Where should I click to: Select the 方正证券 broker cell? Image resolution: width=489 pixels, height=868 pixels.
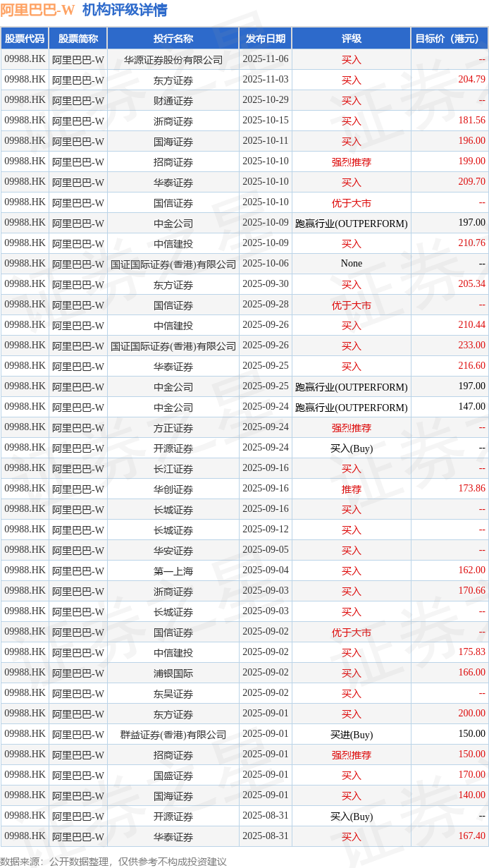(x=173, y=428)
